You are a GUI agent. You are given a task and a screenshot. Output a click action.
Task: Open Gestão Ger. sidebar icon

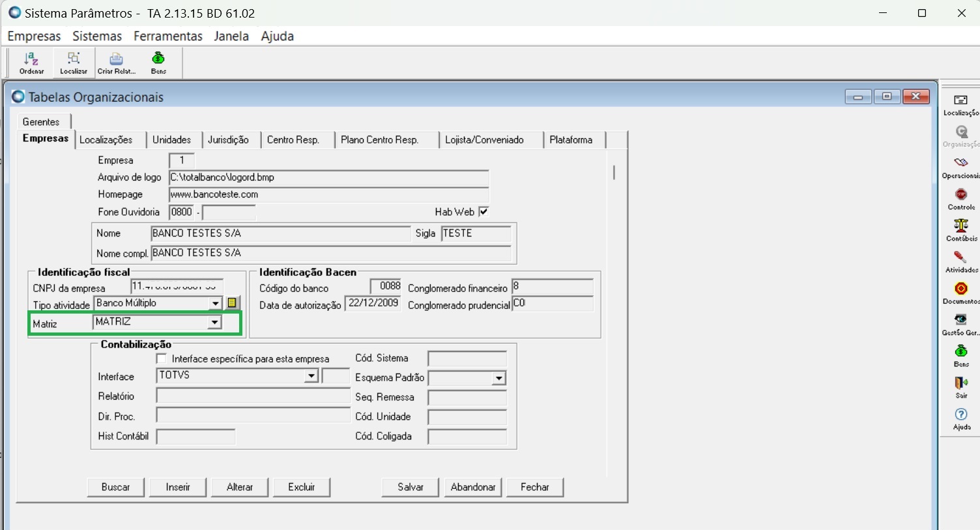click(961, 324)
